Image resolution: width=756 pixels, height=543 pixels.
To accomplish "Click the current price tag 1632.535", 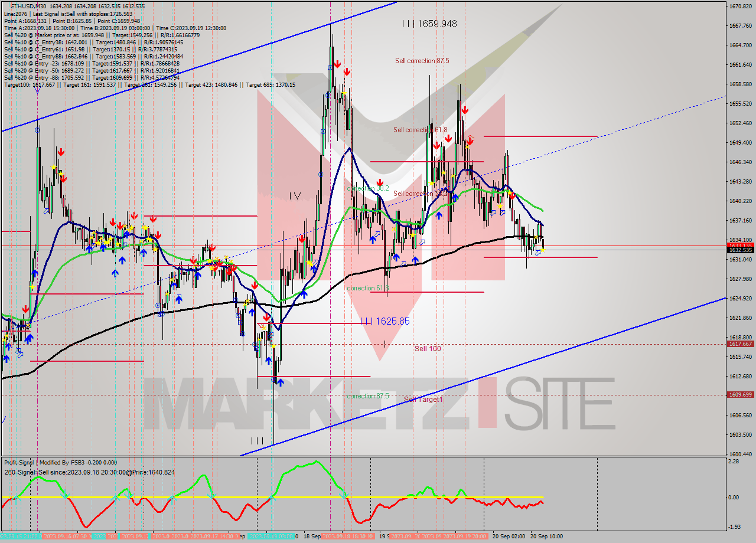I will (740, 250).
